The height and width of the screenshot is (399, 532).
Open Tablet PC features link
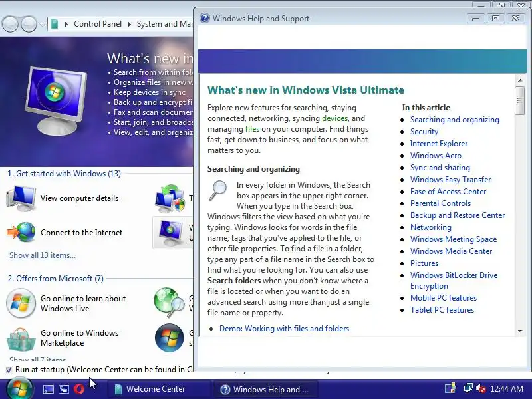pyautogui.click(x=442, y=310)
